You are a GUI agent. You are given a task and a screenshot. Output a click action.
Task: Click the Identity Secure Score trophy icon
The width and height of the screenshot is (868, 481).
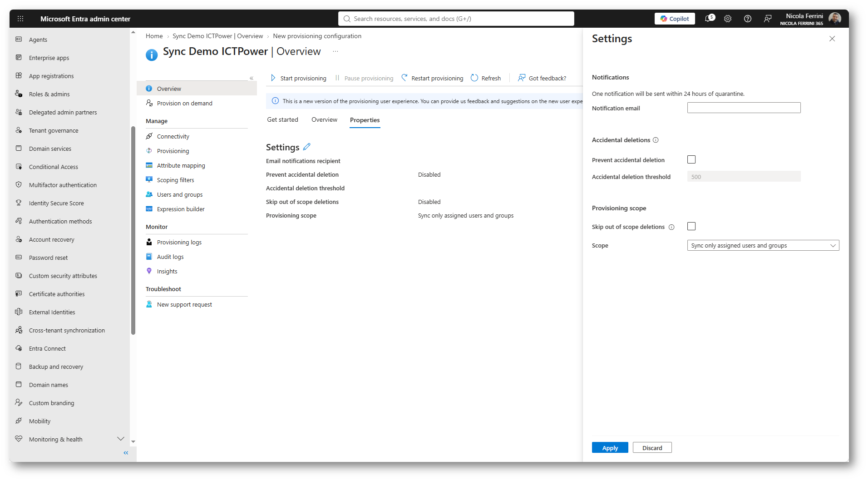[x=19, y=203]
